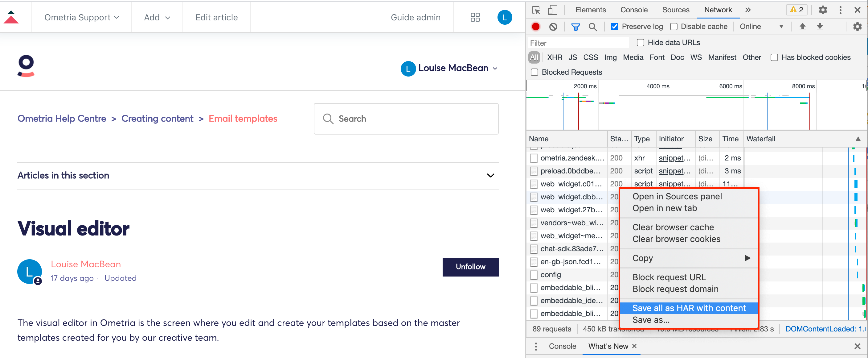Image resolution: width=868 pixels, height=358 pixels.
Task: Expand Articles in this section
Action: [258, 176]
